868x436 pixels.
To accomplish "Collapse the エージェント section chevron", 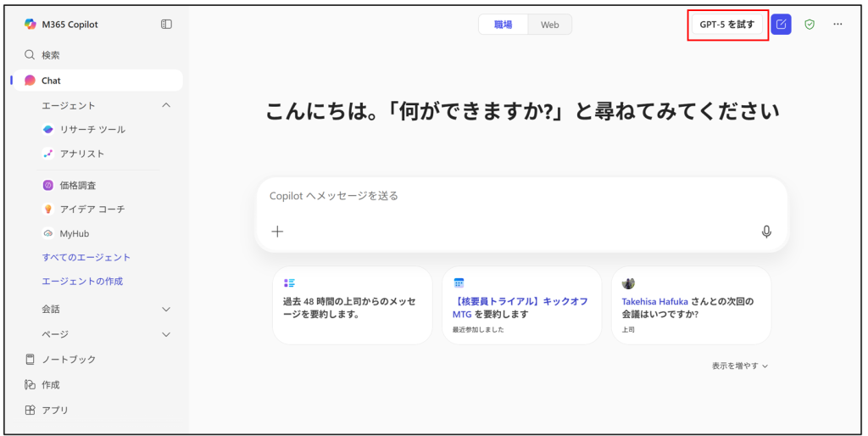I will (166, 105).
